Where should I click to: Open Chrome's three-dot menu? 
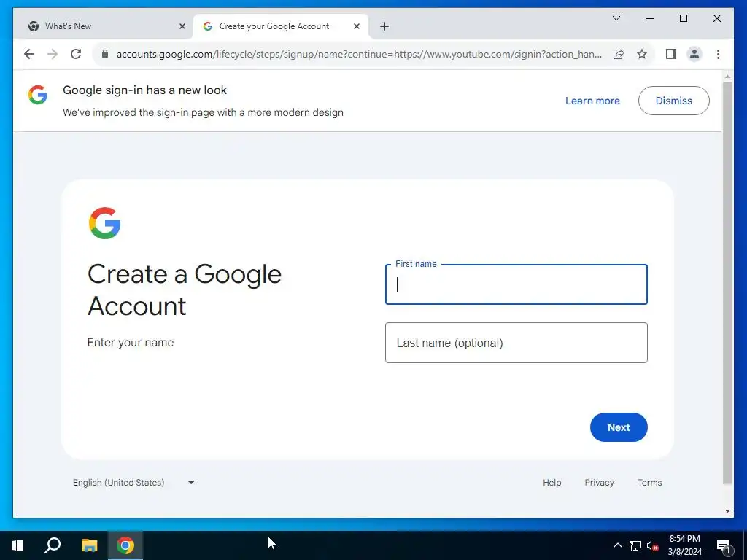(718, 54)
